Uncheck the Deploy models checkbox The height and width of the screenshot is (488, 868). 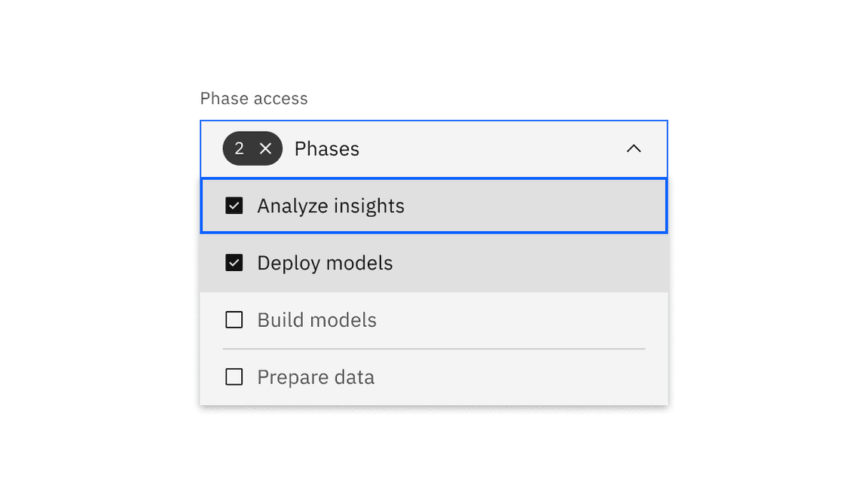click(x=234, y=263)
